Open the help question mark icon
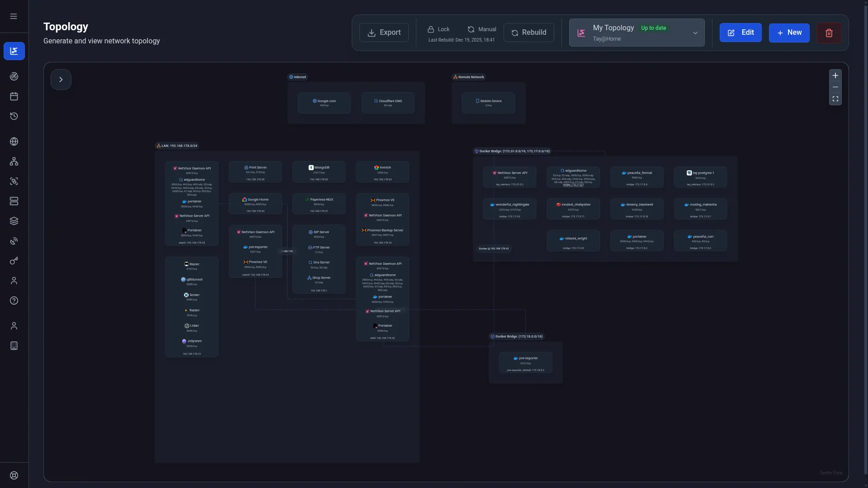This screenshot has width=868, height=488. pos(14,300)
